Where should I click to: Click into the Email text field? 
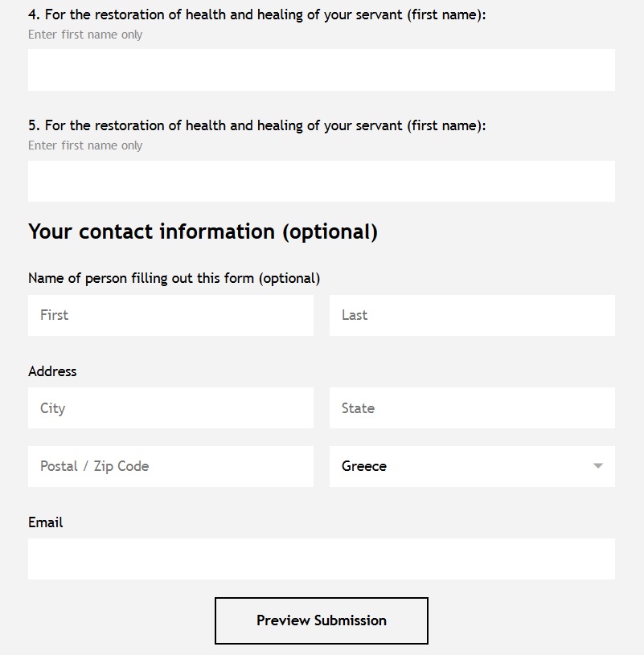pos(322,559)
